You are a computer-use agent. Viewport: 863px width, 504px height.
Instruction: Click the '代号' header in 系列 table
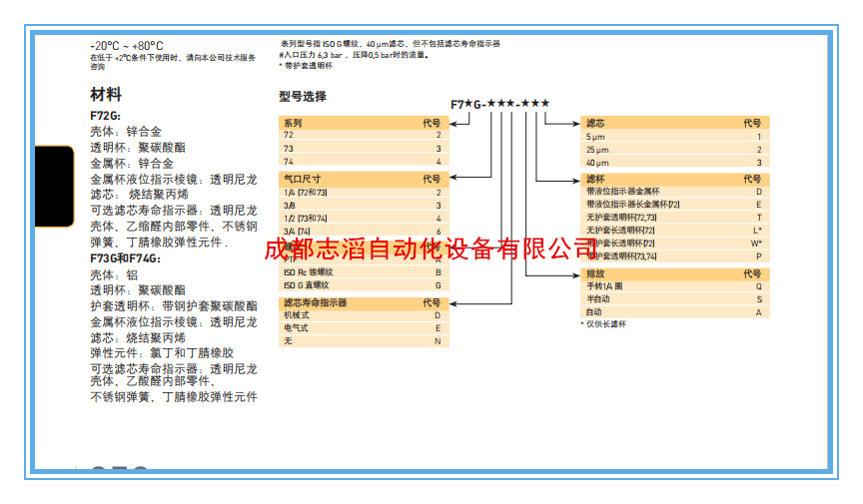pos(431,123)
